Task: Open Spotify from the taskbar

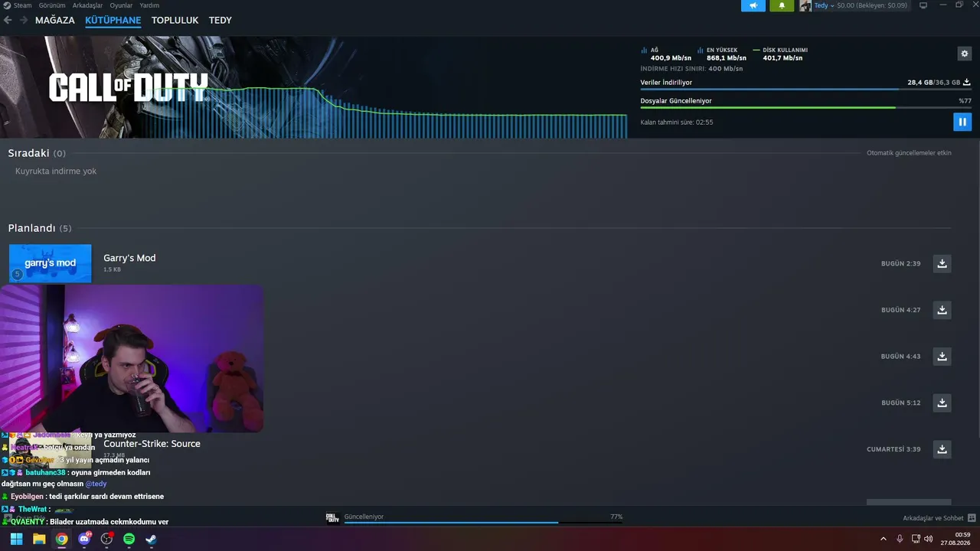Action: [129, 539]
